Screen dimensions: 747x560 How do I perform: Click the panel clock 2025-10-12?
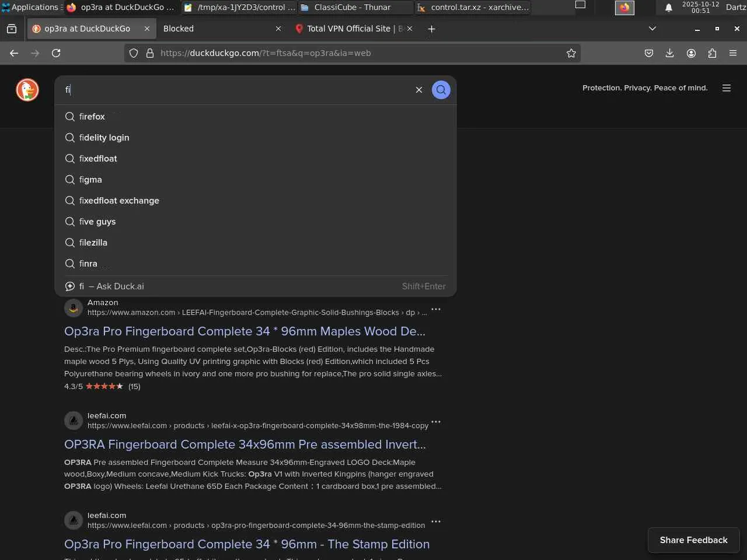(701, 7)
